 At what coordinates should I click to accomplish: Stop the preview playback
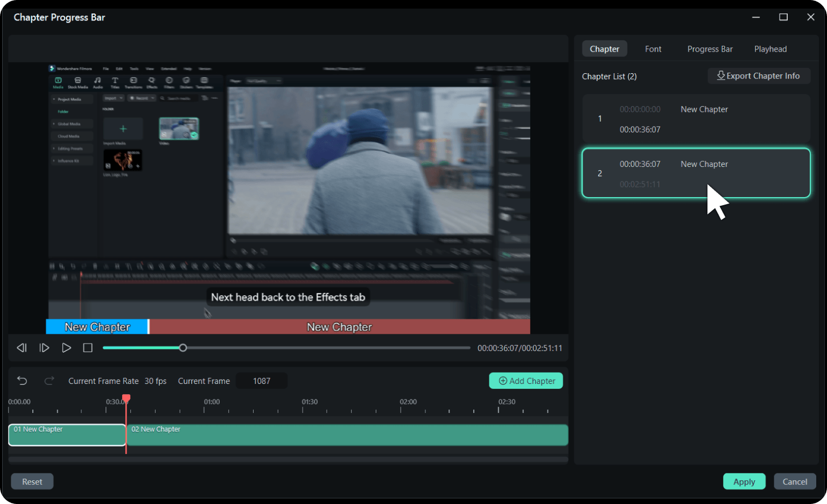[88, 348]
